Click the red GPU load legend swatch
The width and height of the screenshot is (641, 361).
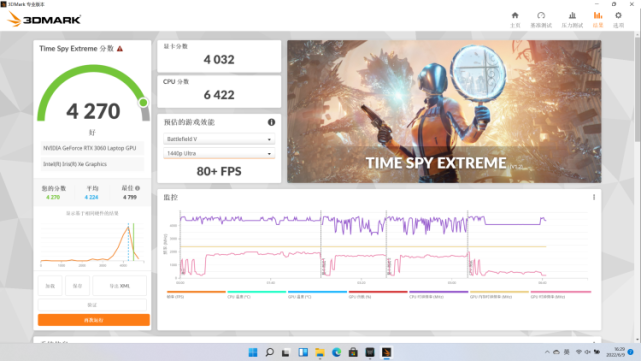(378, 292)
